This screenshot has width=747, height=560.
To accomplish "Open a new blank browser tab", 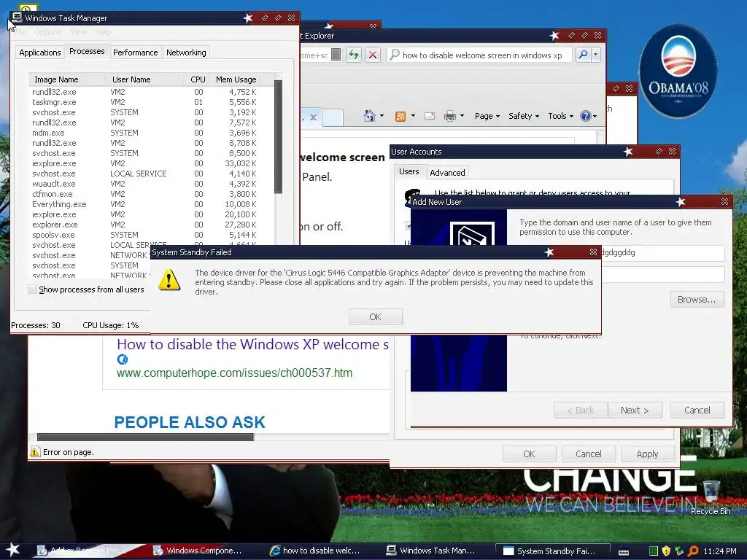I will [x=333, y=117].
